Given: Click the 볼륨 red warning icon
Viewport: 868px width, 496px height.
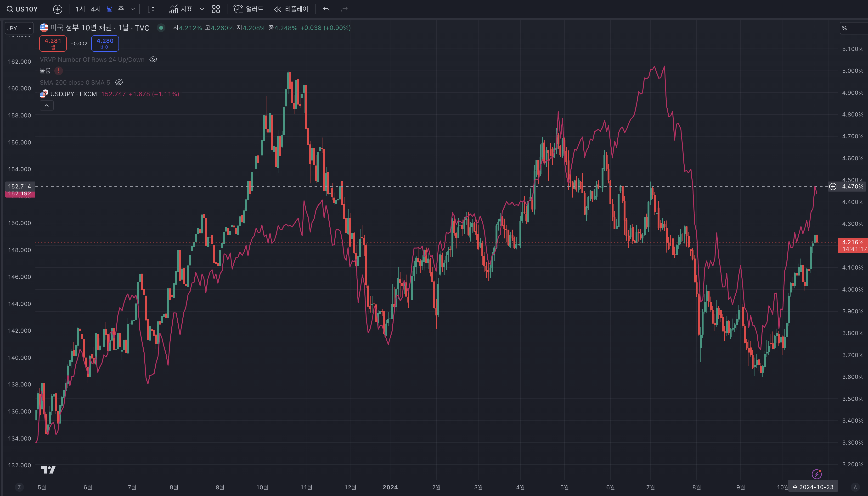Looking at the screenshot, I should (x=59, y=71).
